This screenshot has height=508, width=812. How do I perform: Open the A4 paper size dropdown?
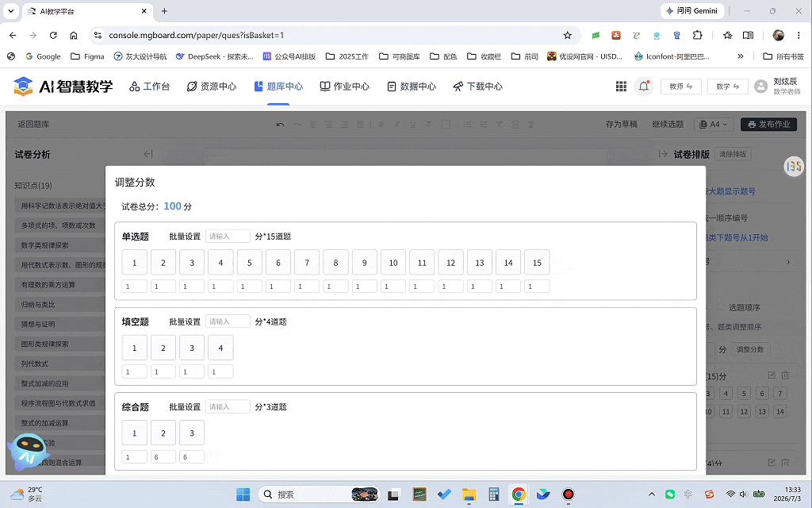click(x=714, y=125)
